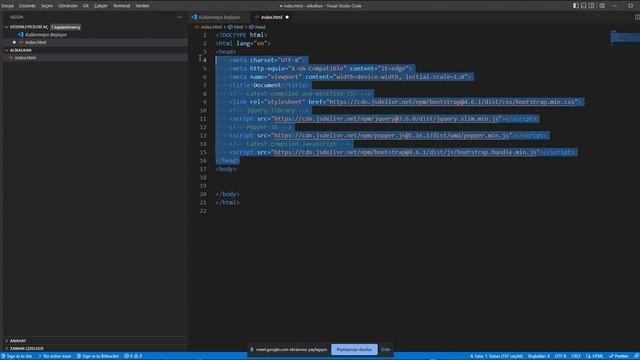
Task: Click cursor line and column indicator
Action: pyautogui.click(x=496, y=356)
